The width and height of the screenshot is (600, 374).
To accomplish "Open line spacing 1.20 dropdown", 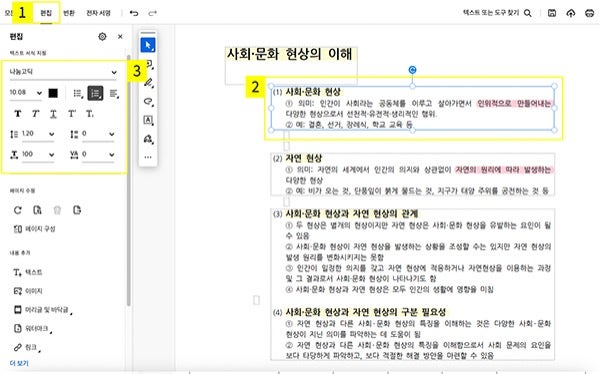I will point(38,134).
